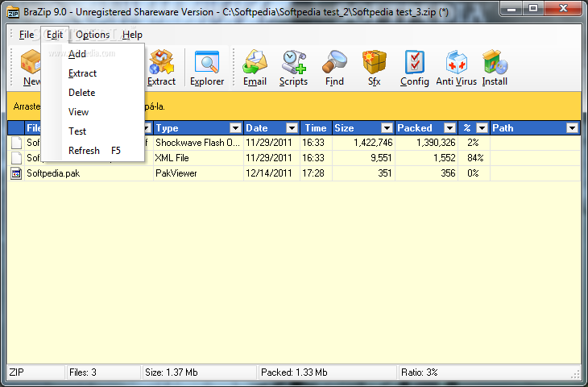The width and height of the screenshot is (588, 387).
Task: Click the file icon of the Shockwave Flash row
Action: [x=16, y=143]
